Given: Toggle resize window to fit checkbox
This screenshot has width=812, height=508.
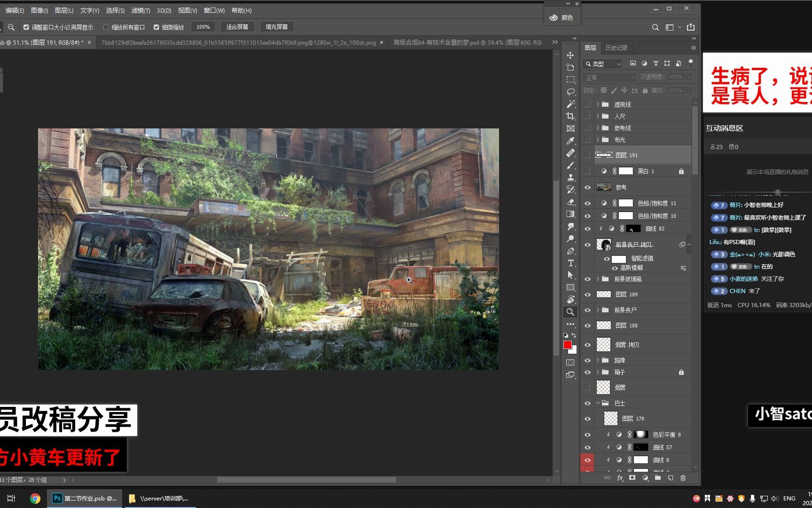Looking at the screenshot, I should [x=26, y=27].
